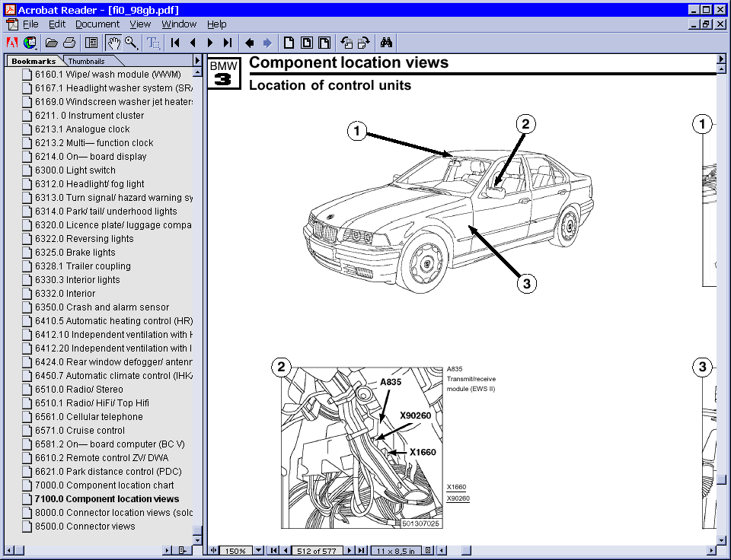Open a file using the folder icon
Viewport: 731px width, 560px height.
click(x=52, y=43)
